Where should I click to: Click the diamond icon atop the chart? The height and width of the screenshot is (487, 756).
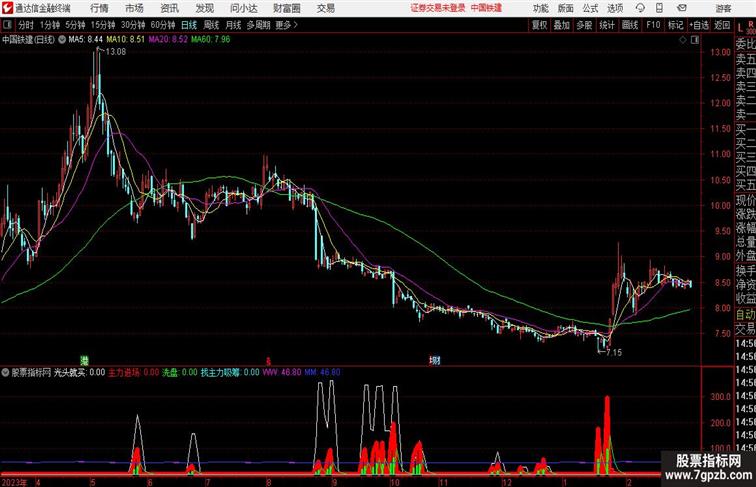click(x=683, y=40)
